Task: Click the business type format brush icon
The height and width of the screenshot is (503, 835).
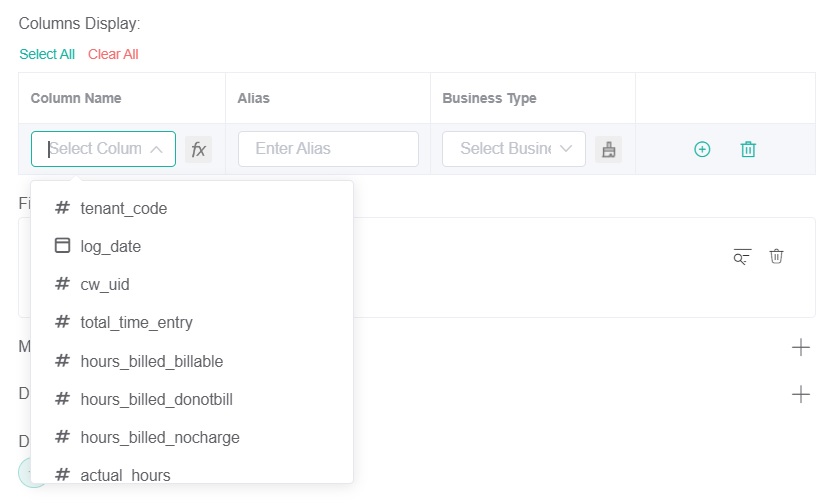Action: click(x=608, y=149)
